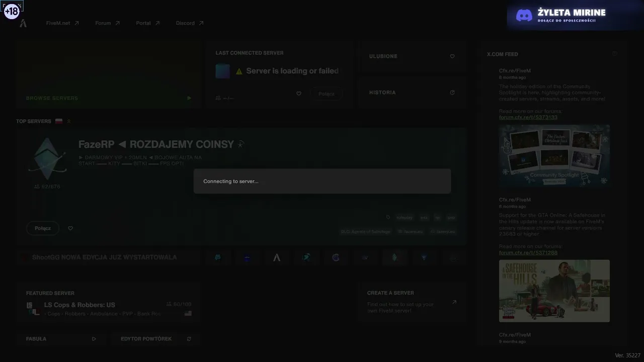The height and width of the screenshot is (362, 644).
Task: Favorite the last connected server
Action: click(x=299, y=94)
